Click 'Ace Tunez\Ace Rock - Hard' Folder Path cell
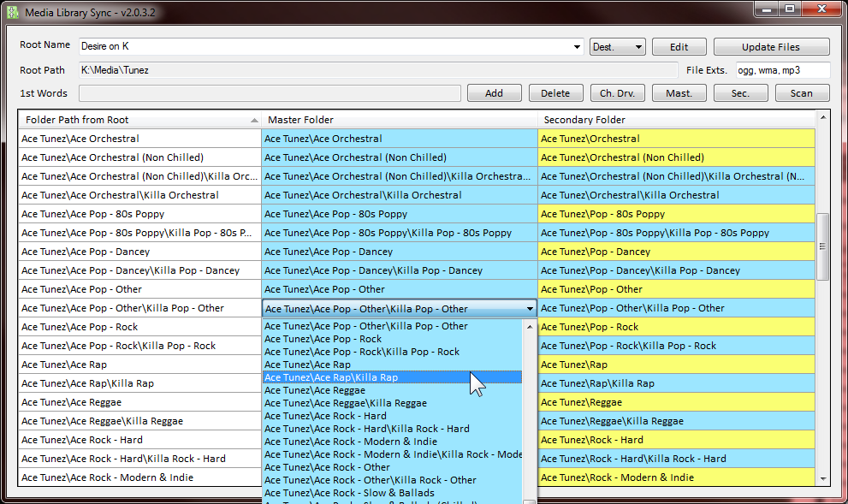The height and width of the screenshot is (504, 848). click(x=139, y=440)
